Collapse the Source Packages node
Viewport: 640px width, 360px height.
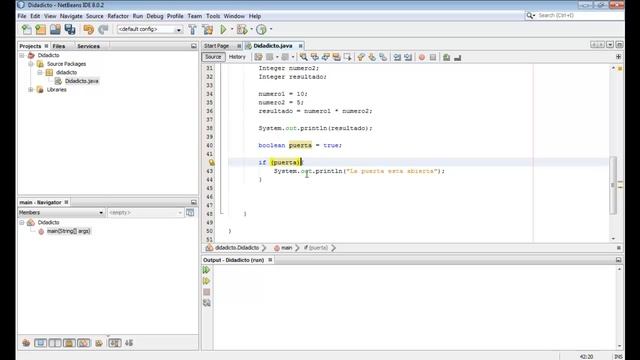[x=31, y=64]
